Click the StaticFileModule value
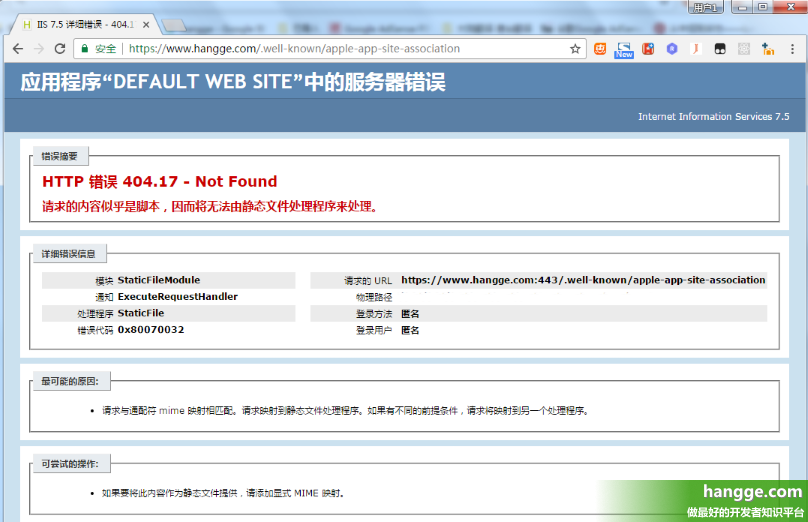This screenshot has height=522, width=808. (x=159, y=280)
